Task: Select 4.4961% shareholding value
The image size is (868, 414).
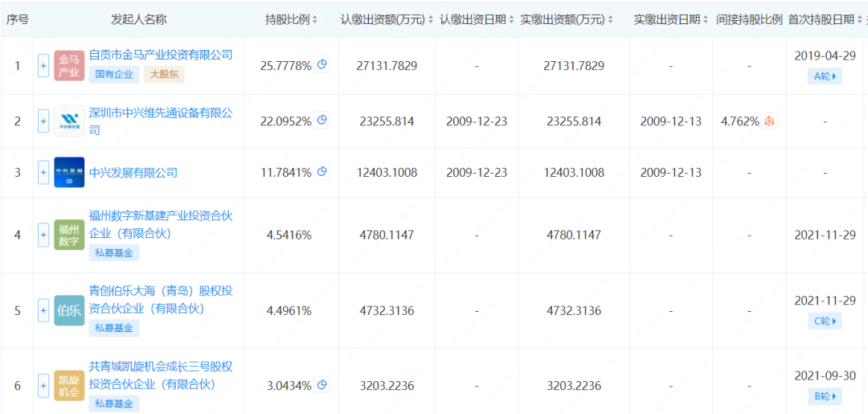Action: click(289, 310)
